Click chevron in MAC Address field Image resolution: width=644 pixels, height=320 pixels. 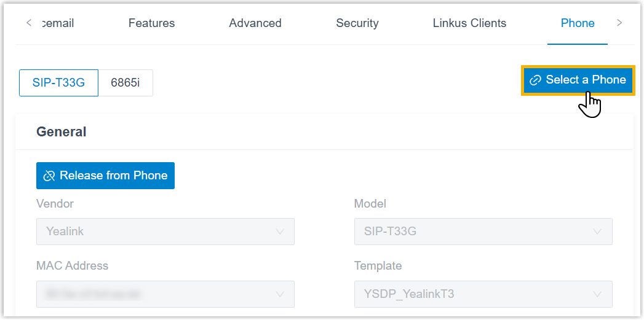[x=280, y=294]
